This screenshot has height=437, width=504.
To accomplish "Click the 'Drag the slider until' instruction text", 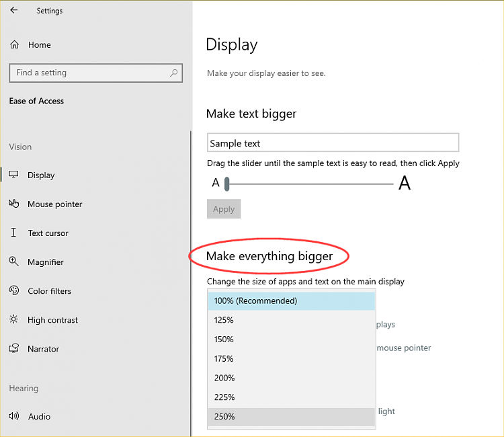I will click(x=333, y=163).
